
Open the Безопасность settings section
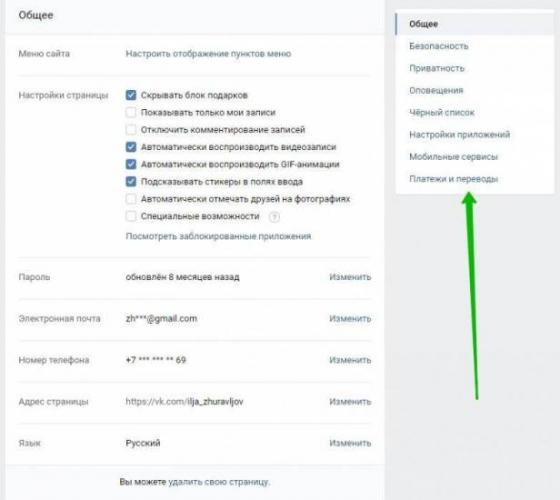(x=439, y=46)
